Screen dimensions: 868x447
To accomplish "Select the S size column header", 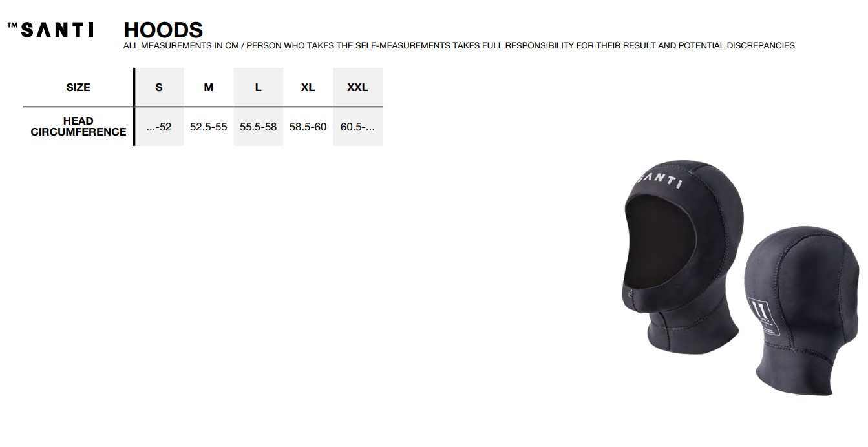I will (x=159, y=87).
